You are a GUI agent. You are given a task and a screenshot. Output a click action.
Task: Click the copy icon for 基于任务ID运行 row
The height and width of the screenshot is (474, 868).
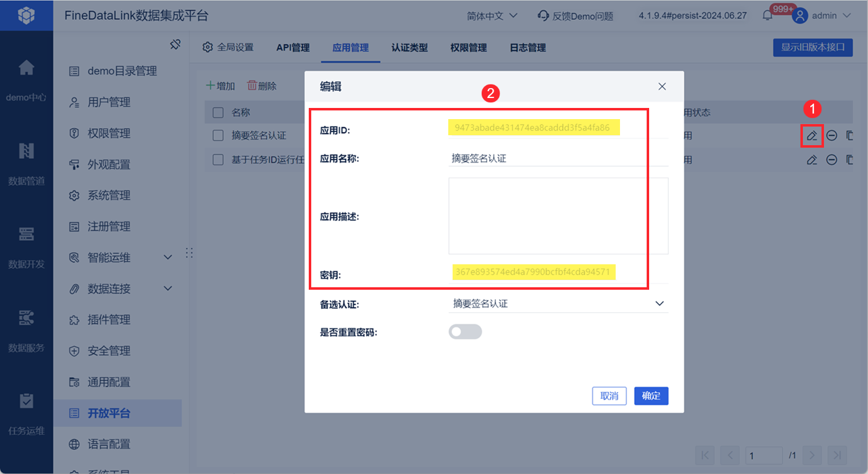click(849, 160)
